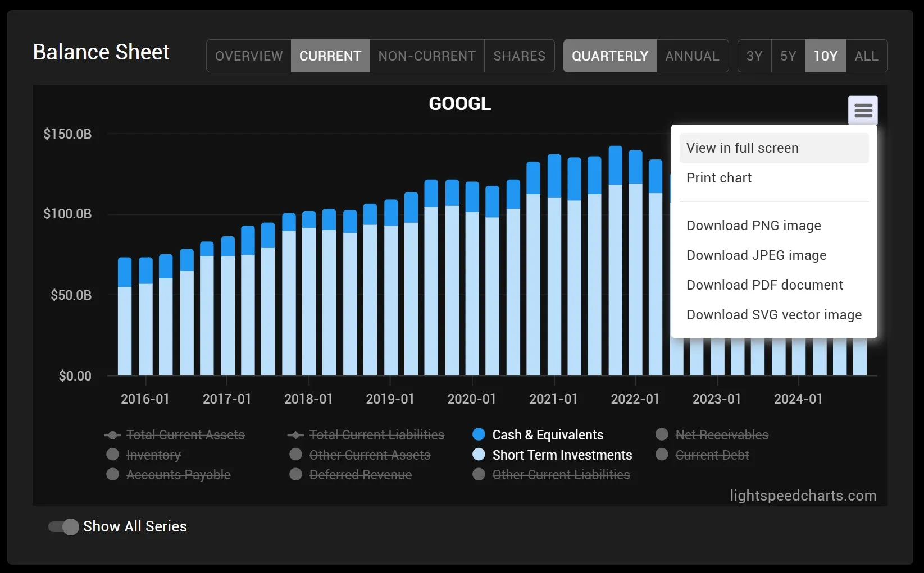Enable the Total Current Liabilities series
This screenshot has width=924, height=573.
[366, 435]
